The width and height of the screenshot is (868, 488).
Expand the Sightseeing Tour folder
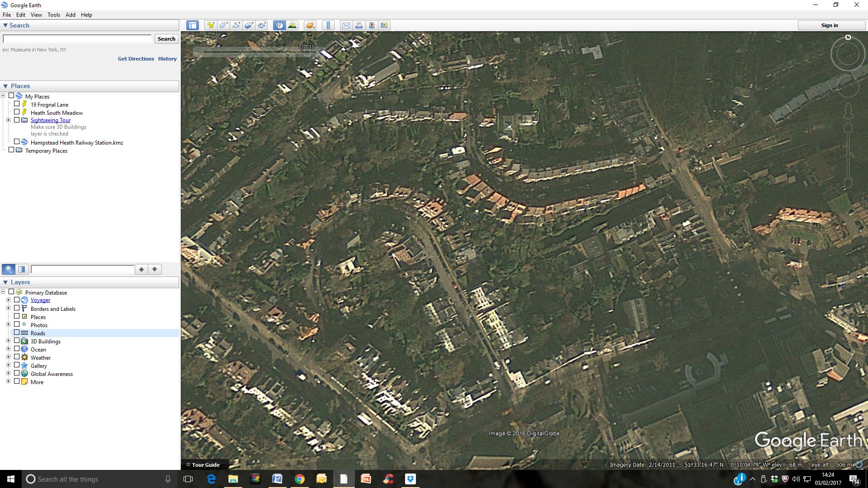(x=8, y=120)
